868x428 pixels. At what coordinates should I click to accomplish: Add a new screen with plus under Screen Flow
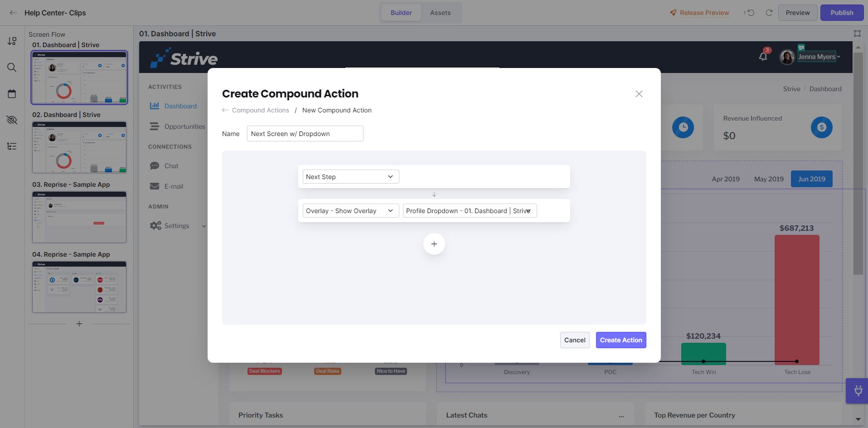pos(79,324)
